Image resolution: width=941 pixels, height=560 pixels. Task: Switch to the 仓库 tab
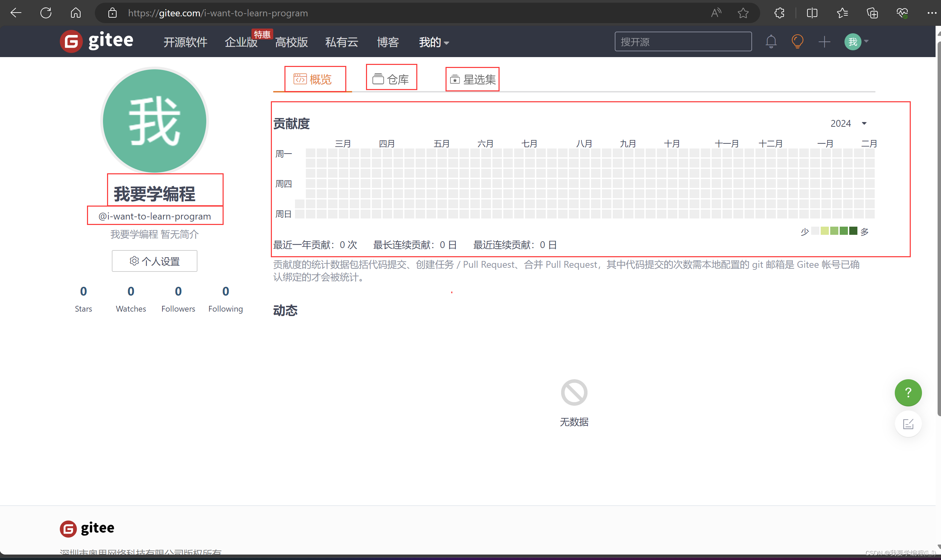click(x=391, y=79)
